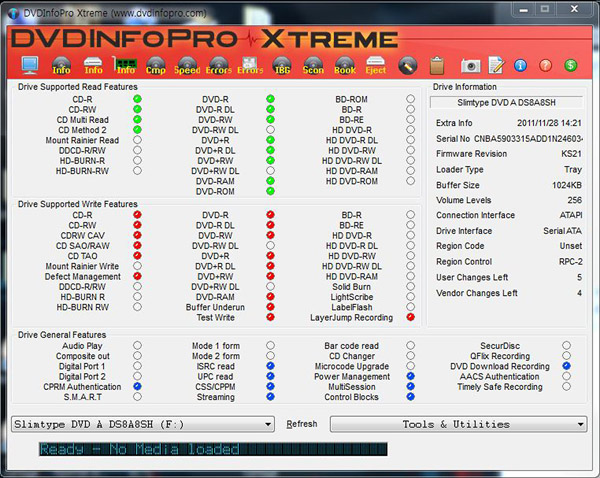Expand the Tools & Utilities dropdown

[x=458, y=424]
